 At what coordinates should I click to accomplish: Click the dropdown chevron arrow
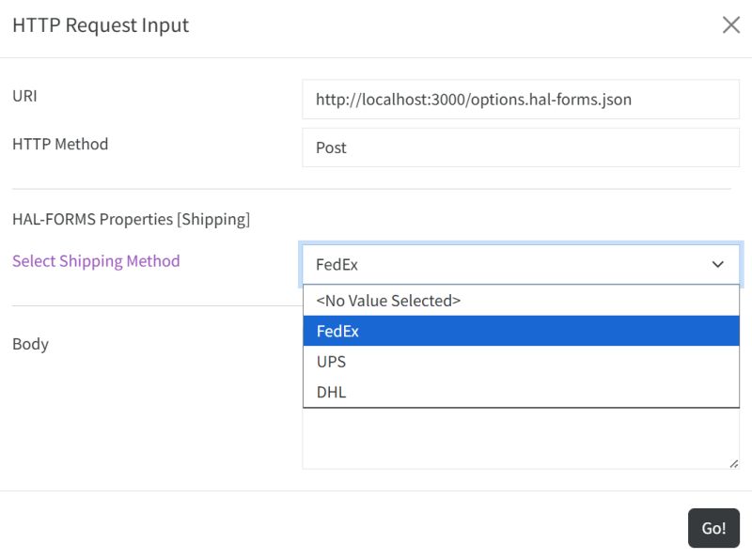coord(718,265)
